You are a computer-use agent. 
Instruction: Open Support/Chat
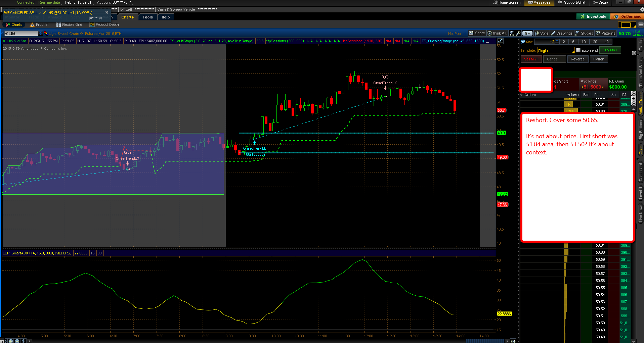pyautogui.click(x=572, y=2)
